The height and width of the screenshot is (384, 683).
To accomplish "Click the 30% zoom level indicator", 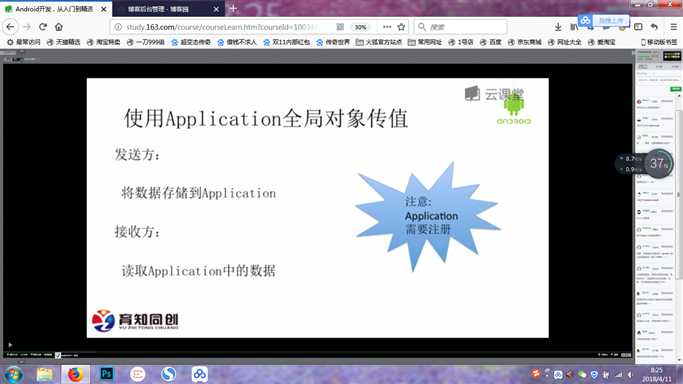I will [360, 27].
